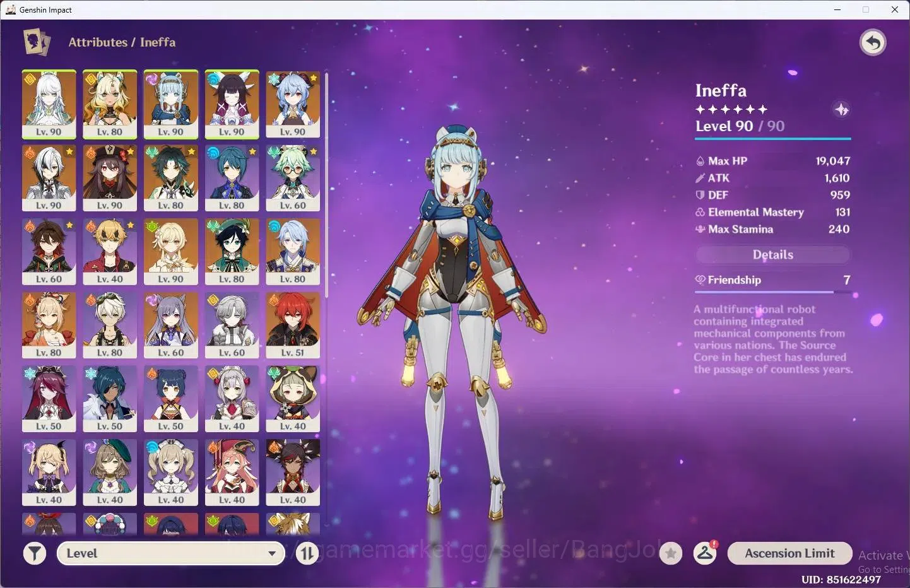
Task: Select Gaming's brown-haired Pyro portrait Lv. 60
Action: 49,252
